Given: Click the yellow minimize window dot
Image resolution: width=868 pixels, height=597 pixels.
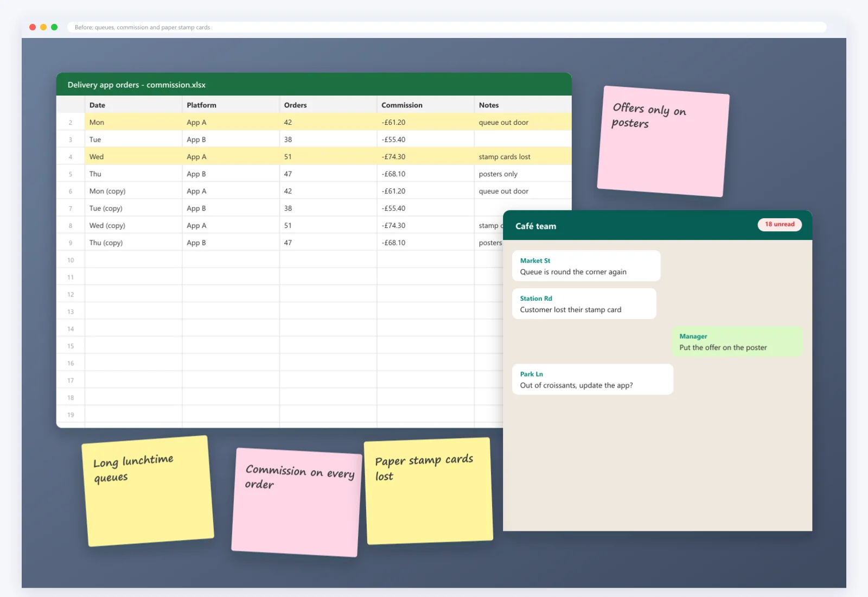Looking at the screenshot, I should [x=43, y=27].
